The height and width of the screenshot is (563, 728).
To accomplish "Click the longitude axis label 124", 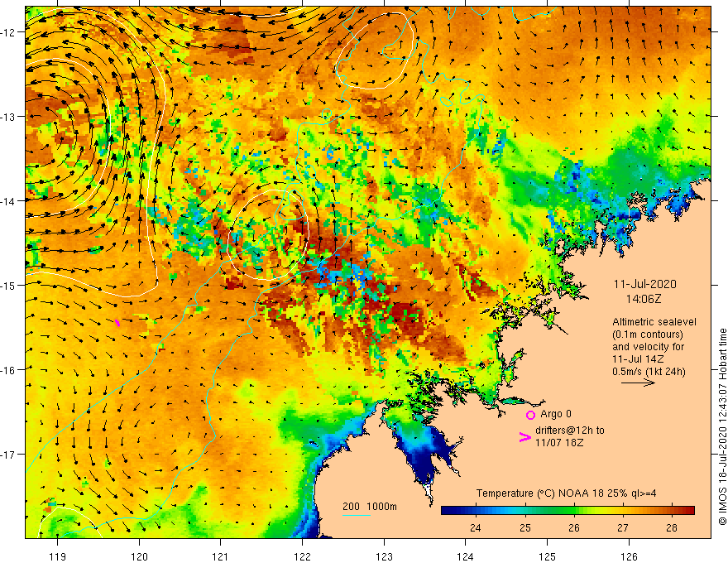I will [x=465, y=556].
